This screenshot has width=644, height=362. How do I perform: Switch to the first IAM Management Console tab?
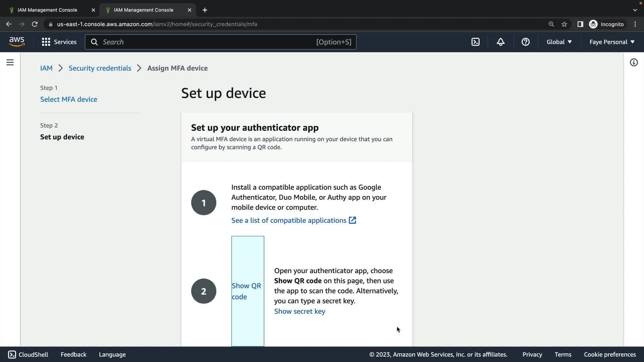47,10
